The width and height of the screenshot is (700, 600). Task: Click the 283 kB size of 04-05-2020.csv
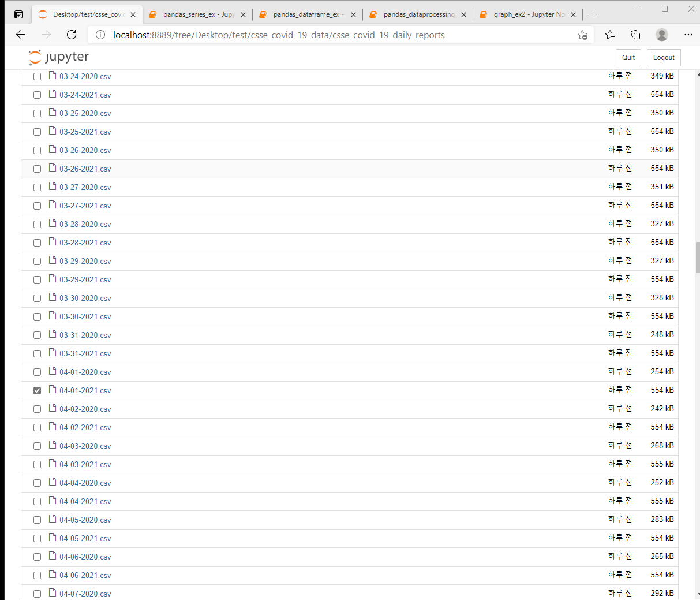pos(662,519)
